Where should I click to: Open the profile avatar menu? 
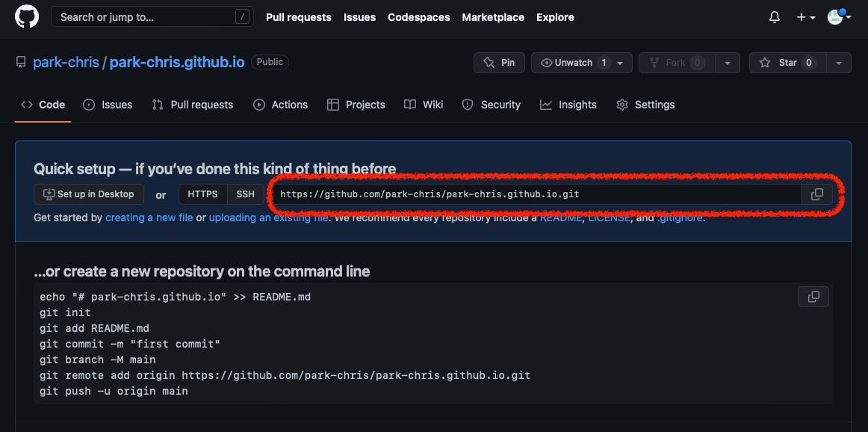pyautogui.click(x=839, y=17)
